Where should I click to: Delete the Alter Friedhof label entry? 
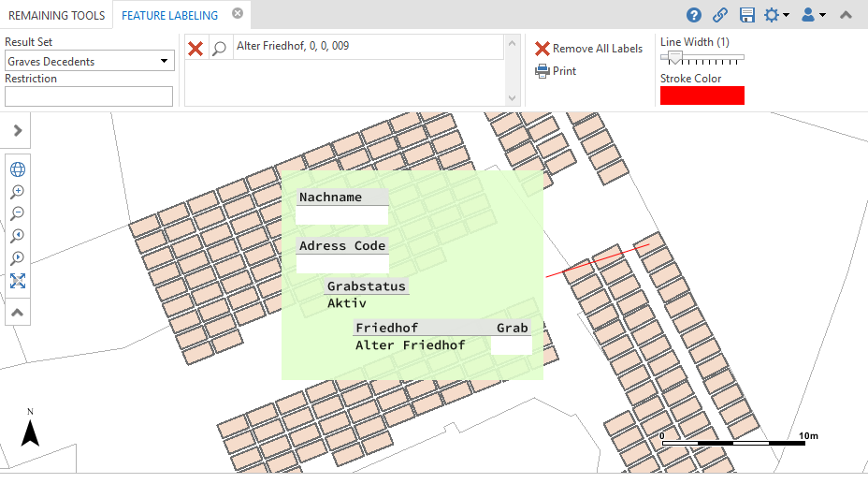tap(195, 49)
